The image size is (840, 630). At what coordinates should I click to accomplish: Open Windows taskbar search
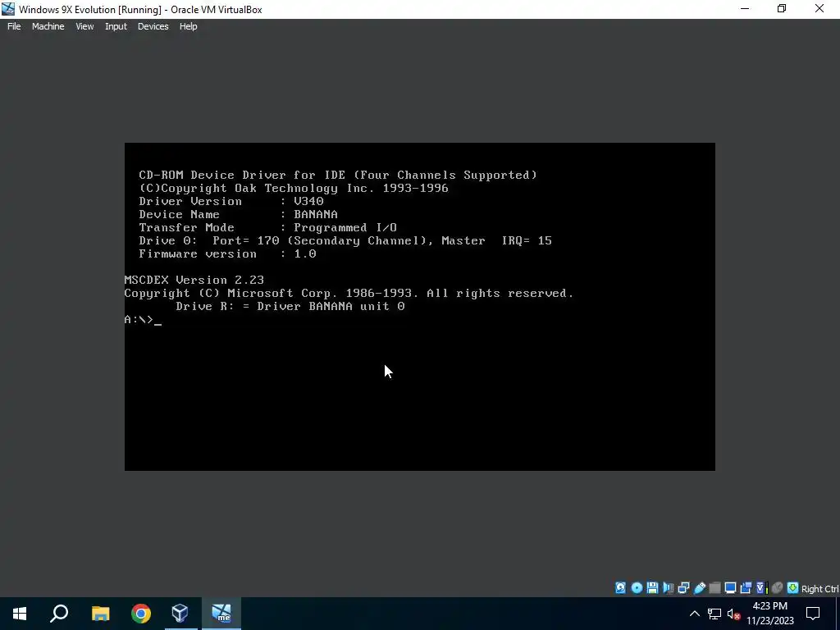point(59,614)
